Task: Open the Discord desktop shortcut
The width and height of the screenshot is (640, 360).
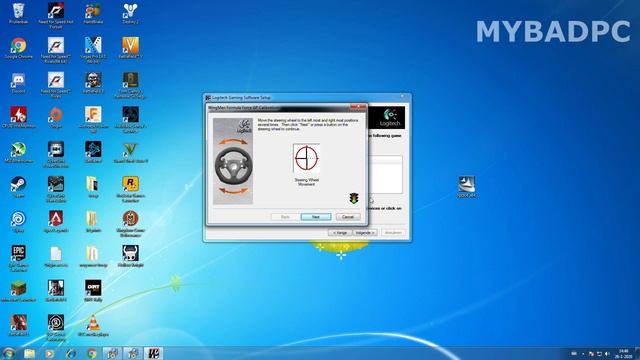Action: pos(18,83)
